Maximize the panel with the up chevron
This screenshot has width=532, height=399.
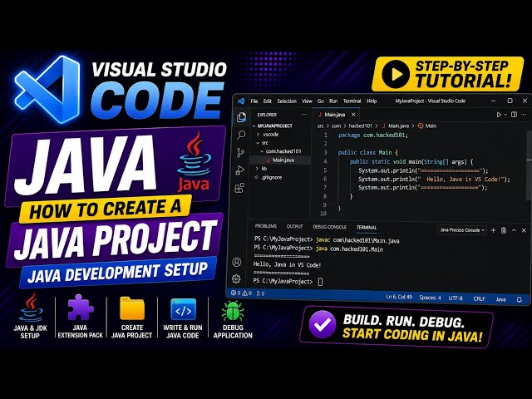pos(514,230)
